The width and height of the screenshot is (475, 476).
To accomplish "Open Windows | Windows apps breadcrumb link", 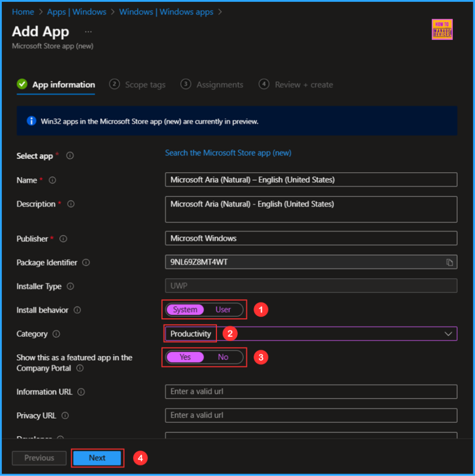I will tap(166, 12).
